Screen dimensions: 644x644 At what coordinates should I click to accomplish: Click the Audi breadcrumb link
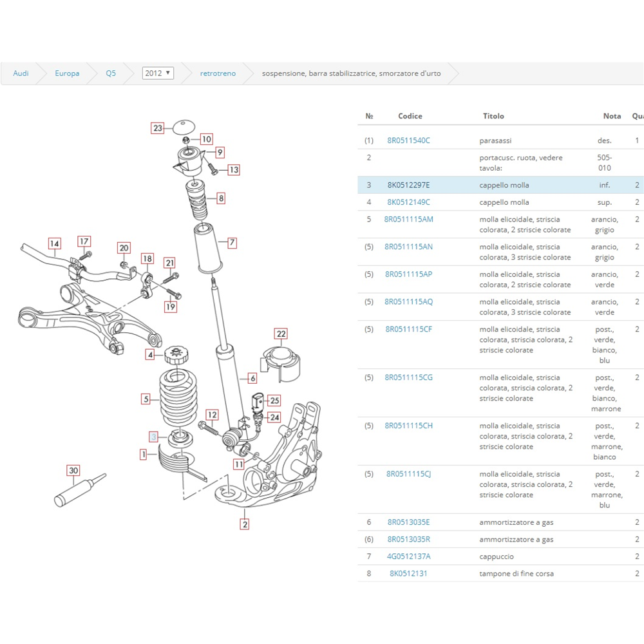[21, 73]
